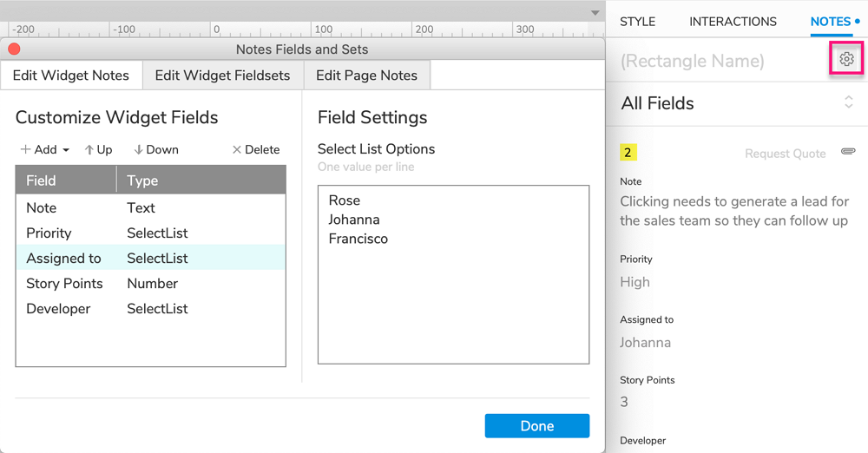The image size is (868, 453).
Task: Click the yellow footnote number 2
Action: pyautogui.click(x=628, y=153)
